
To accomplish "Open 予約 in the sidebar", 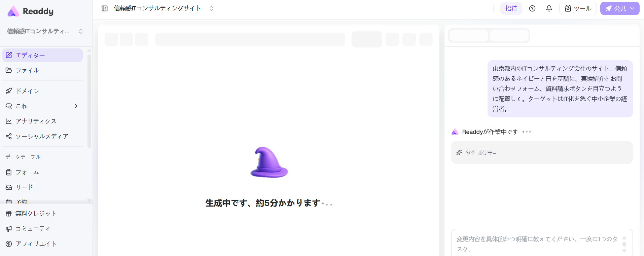I will point(42,201).
